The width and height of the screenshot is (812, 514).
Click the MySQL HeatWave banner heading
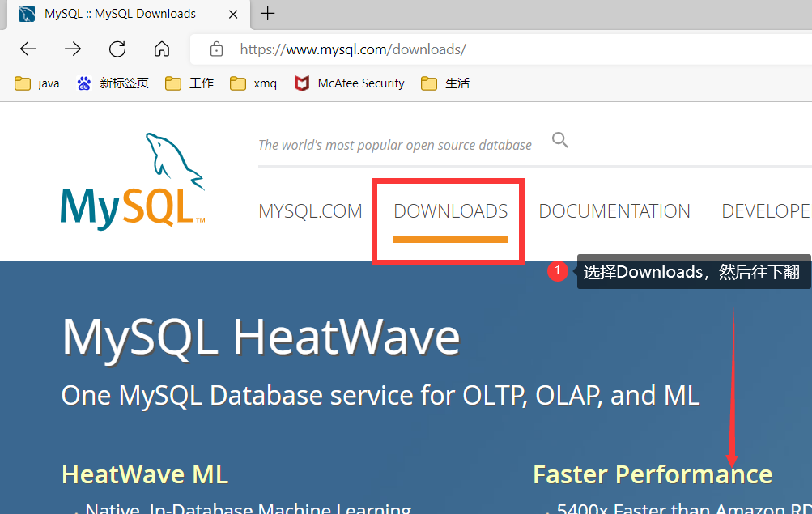tap(261, 338)
